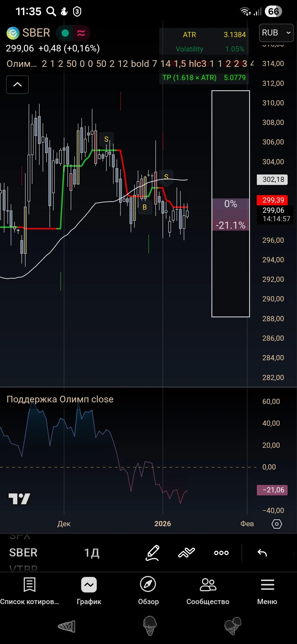Switch to the График tab
This screenshot has height=644, width=297.
(89, 591)
